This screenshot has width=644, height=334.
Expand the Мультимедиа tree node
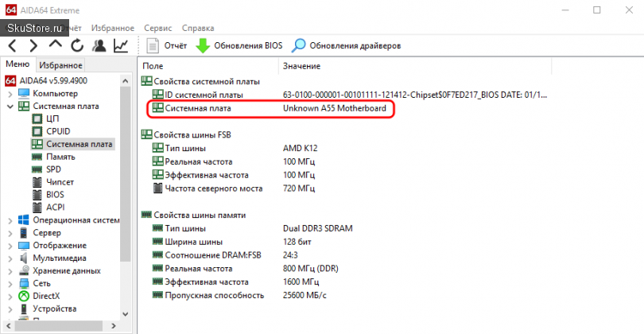pyautogui.click(x=10, y=258)
